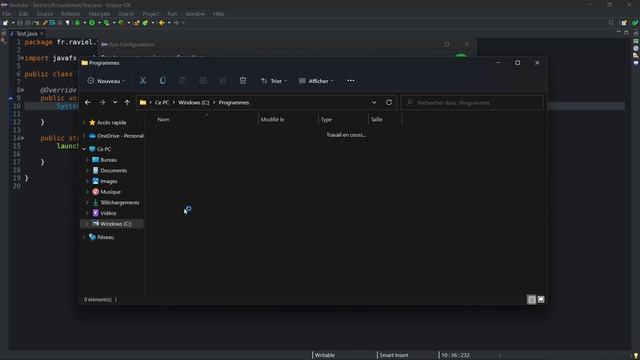The image size is (640, 360).
Task: Refresh the Programmes folder view
Action: tap(389, 102)
